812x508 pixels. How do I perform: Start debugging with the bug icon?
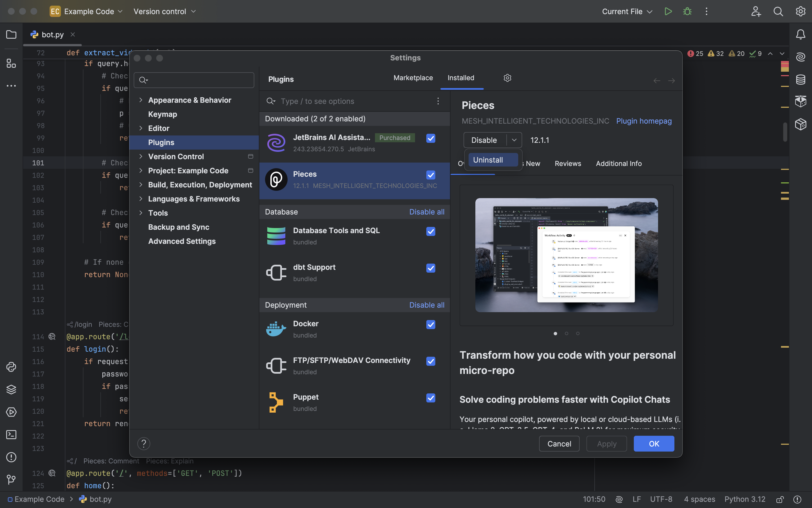pyautogui.click(x=687, y=11)
